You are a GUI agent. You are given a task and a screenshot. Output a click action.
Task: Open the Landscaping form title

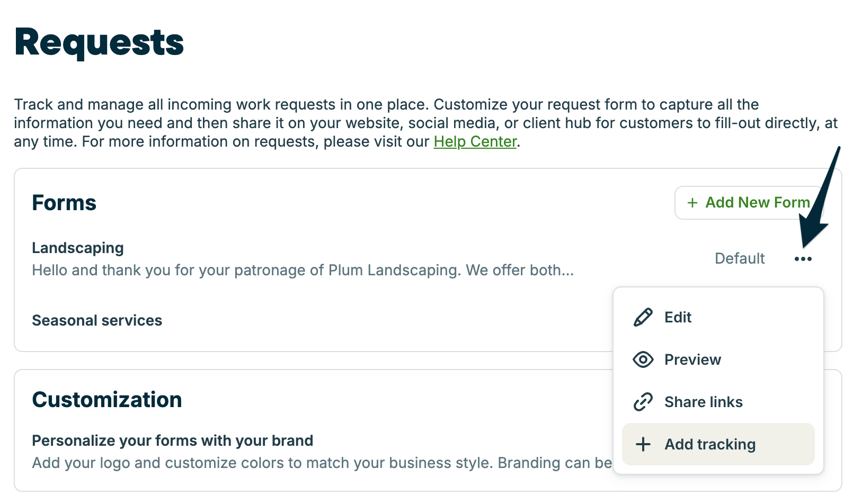coord(78,248)
